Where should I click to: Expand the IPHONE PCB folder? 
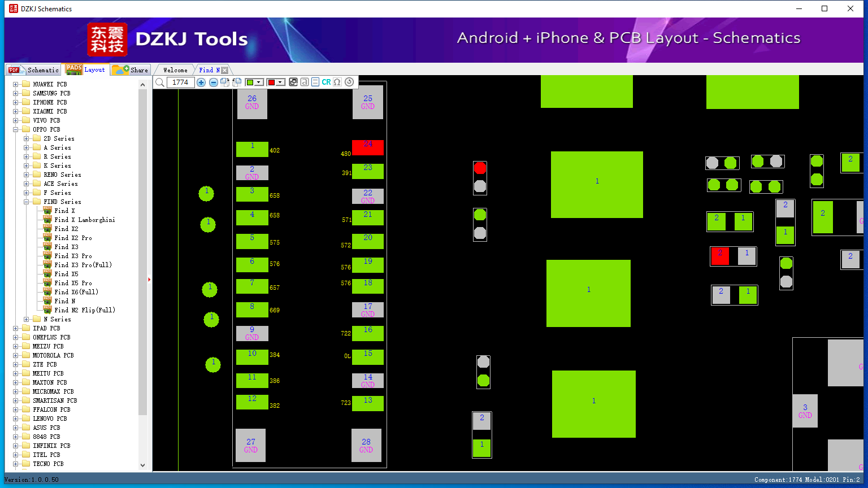(16, 102)
